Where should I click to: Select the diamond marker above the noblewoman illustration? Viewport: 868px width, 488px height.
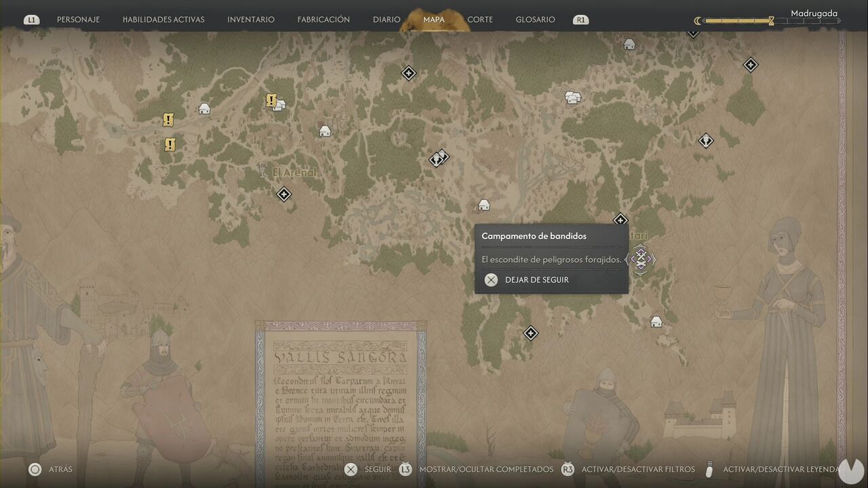(706, 140)
